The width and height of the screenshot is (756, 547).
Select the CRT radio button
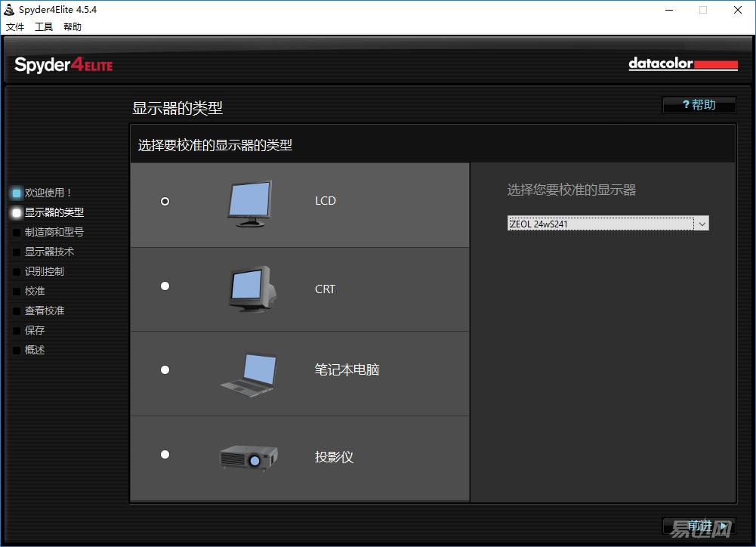click(x=165, y=286)
